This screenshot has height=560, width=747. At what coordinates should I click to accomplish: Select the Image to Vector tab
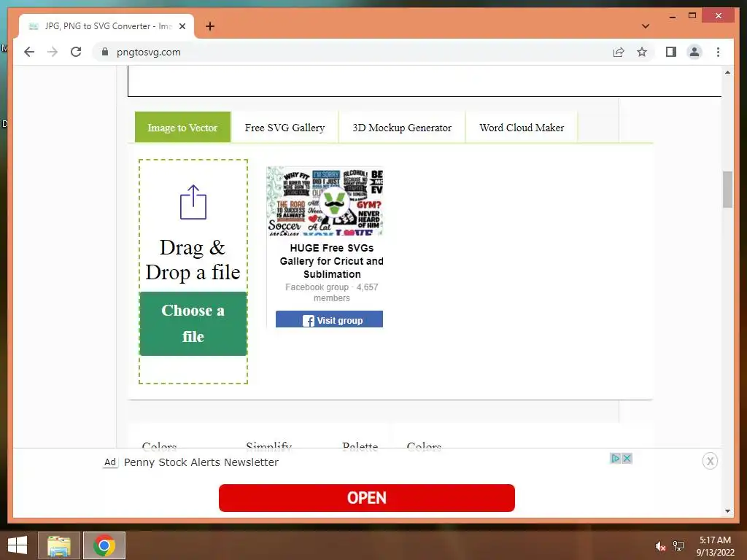182,127
